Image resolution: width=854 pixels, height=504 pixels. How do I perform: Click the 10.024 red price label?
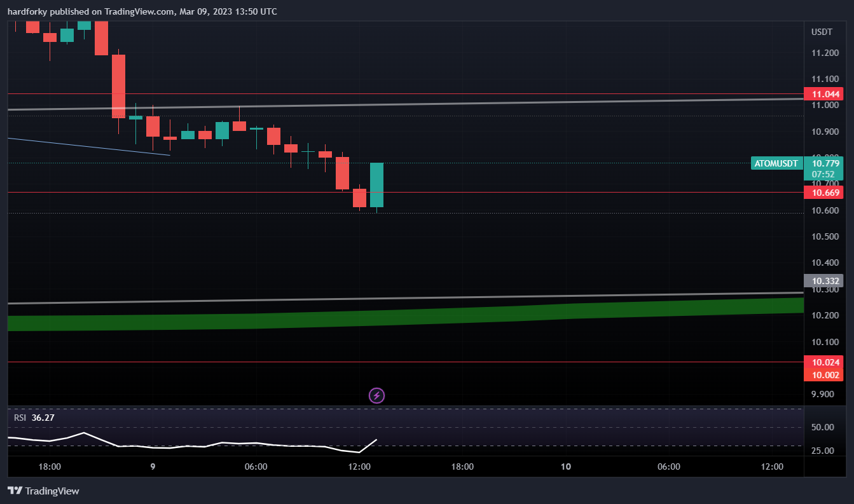pos(823,362)
